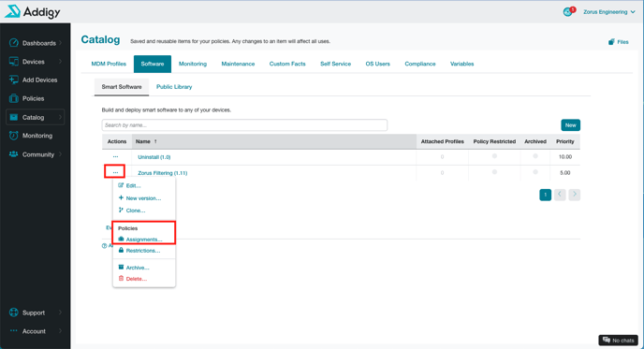Toggle Archived for Uninstall (1.0)
The height and width of the screenshot is (349, 644).
535,156
